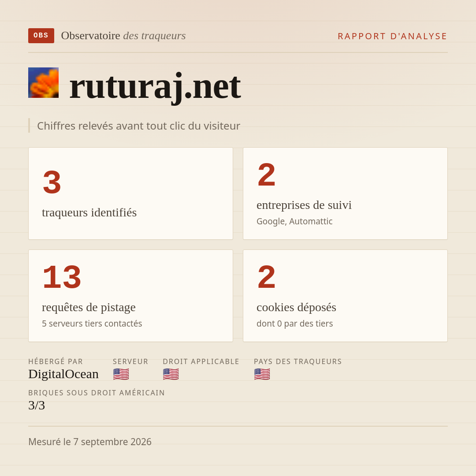Click the 'DROIT APPLICABLE' label

coord(201,361)
